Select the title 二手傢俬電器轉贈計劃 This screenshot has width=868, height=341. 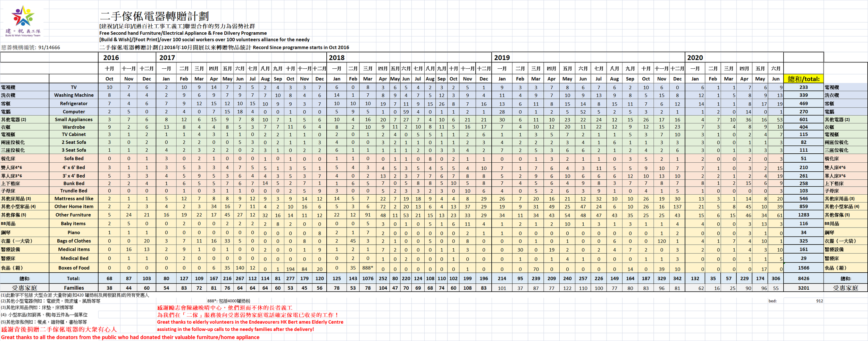click(155, 16)
